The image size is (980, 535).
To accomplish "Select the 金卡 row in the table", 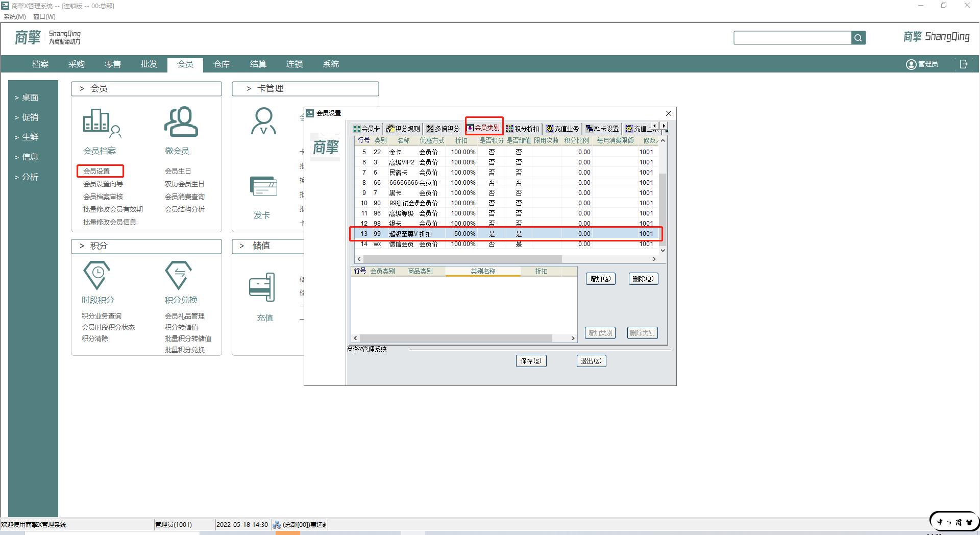I will tap(506, 152).
